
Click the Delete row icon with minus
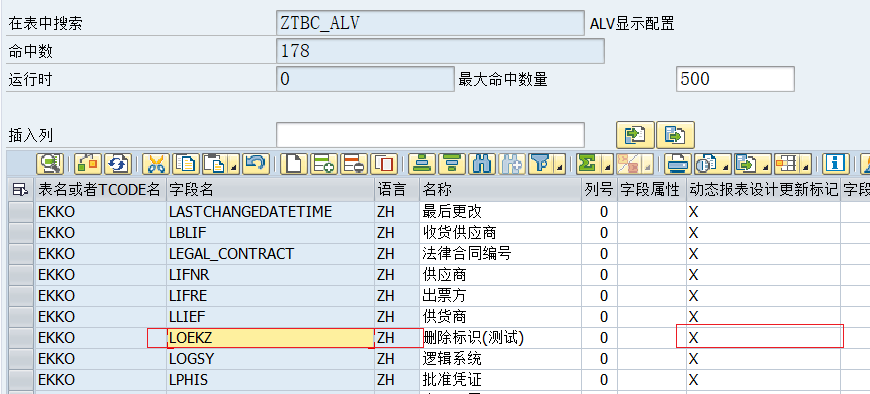point(353,164)
